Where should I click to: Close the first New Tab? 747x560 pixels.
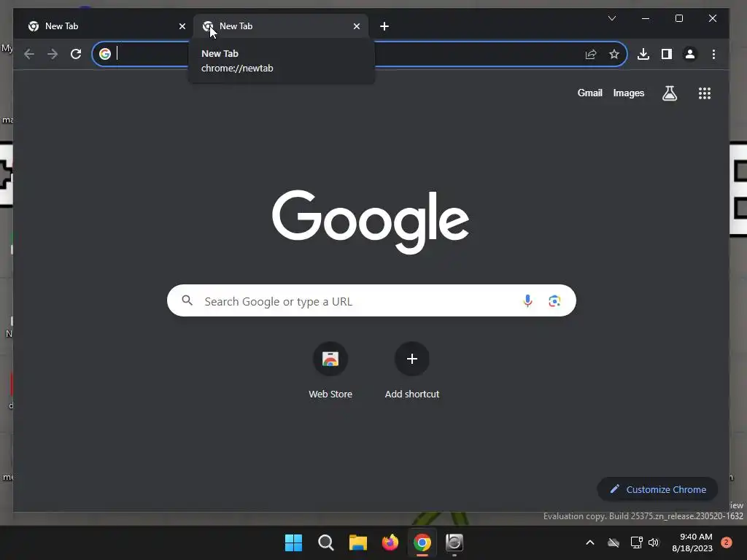point(182,26)
